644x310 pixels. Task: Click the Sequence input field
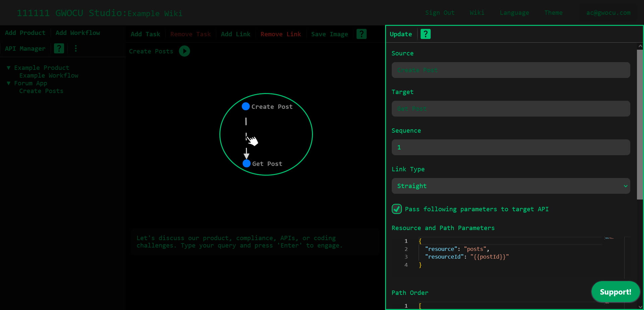511,147
